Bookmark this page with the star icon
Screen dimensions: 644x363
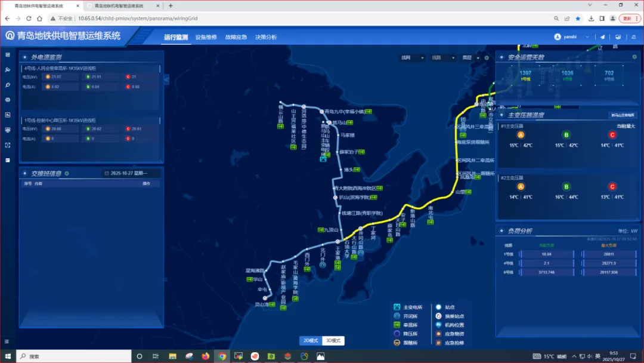point(577,19)
